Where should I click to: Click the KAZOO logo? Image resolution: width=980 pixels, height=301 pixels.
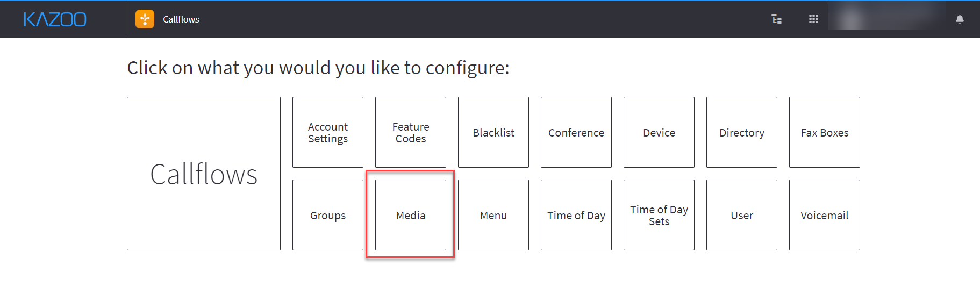[55, 20]
